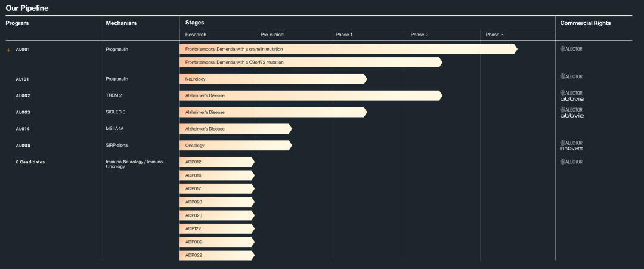Click the Innovent logo in AL008 row
Screen dimensions: 644x269
571,149
